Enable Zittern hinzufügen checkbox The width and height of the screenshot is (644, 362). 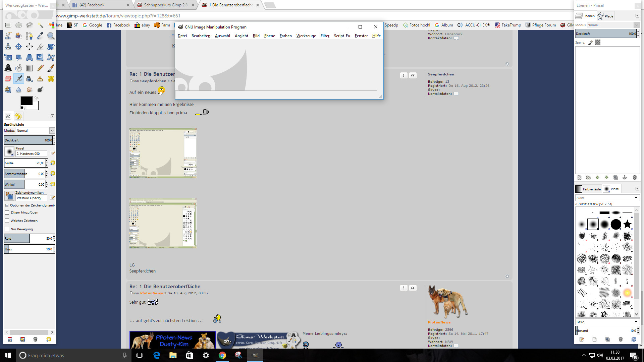[7, 213]
